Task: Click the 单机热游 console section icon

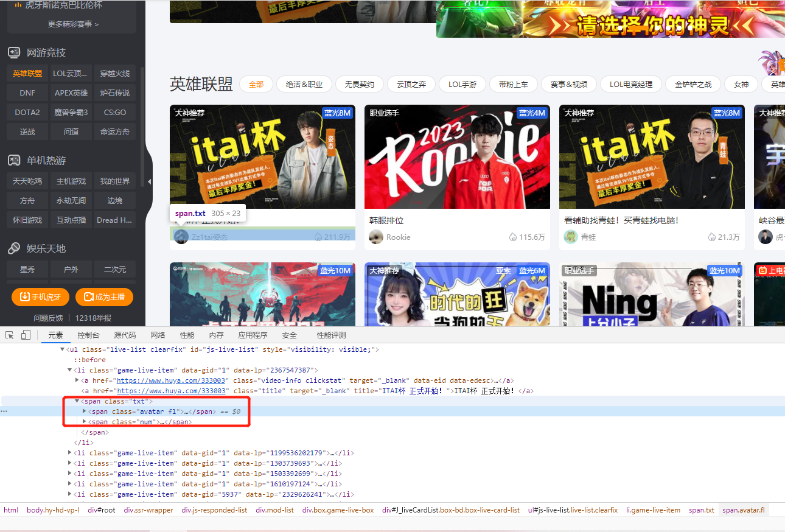Action: (x=13, y=161)
